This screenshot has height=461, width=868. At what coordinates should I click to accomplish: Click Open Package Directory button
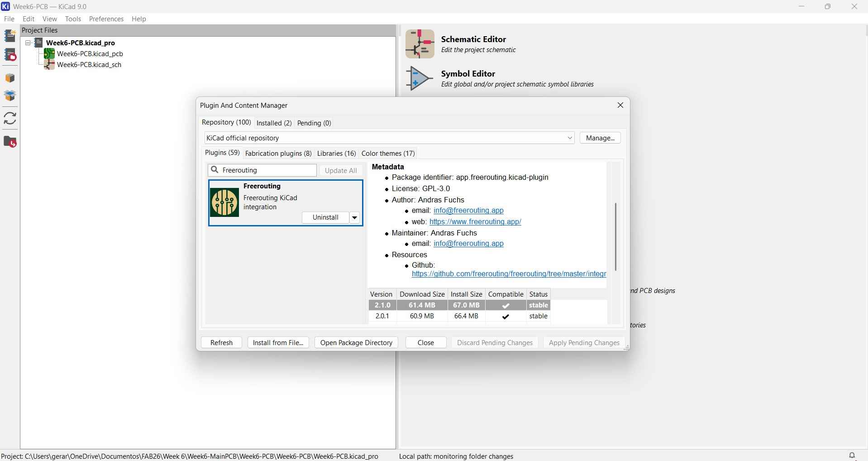(356, 343)
